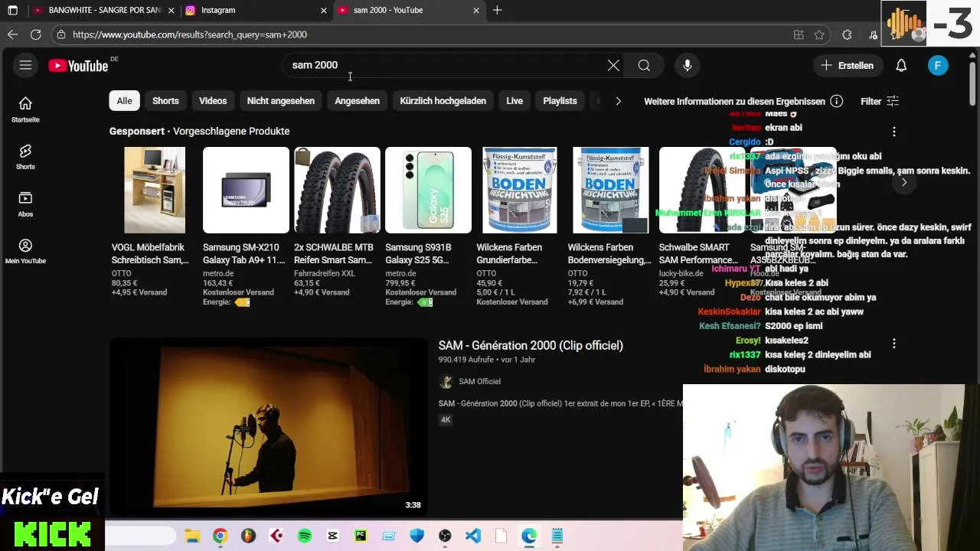
Task: Open OBS Studio from taskbar
Action: [445, 536]
